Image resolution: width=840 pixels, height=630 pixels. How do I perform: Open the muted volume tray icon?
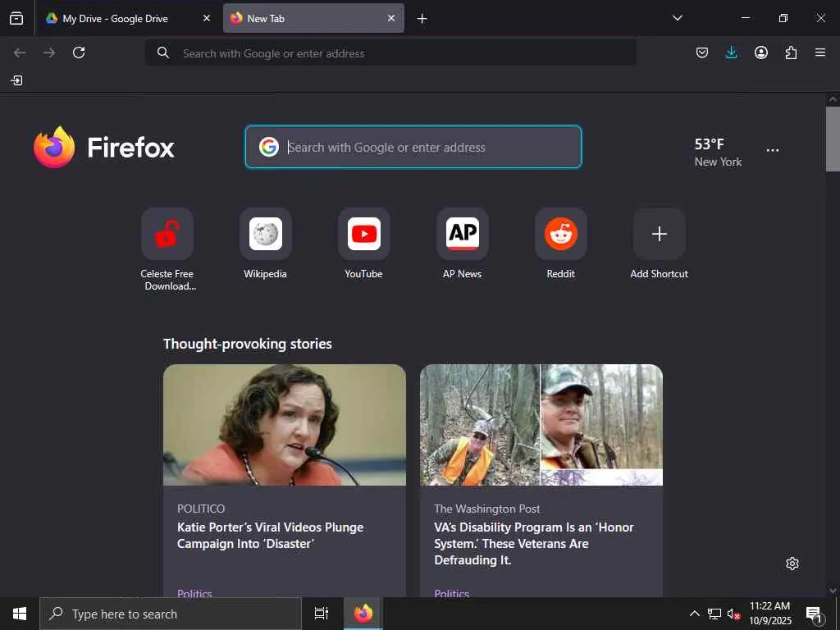tap(734, 614)
